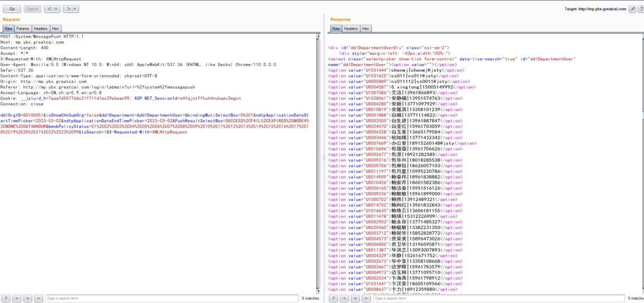Open the request Headers tab

click(40, 29)
